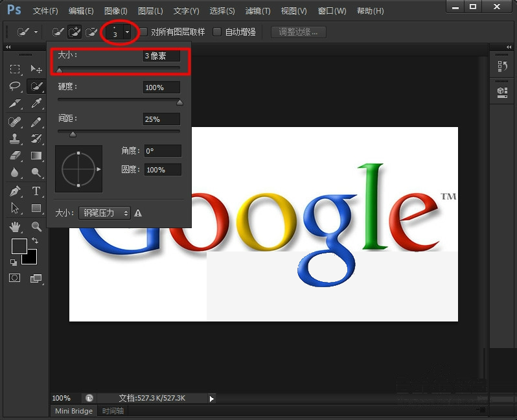Screen dimensions: 517x420
Task: Click the 调整边缘... button
Action: [x=299, y=32]
